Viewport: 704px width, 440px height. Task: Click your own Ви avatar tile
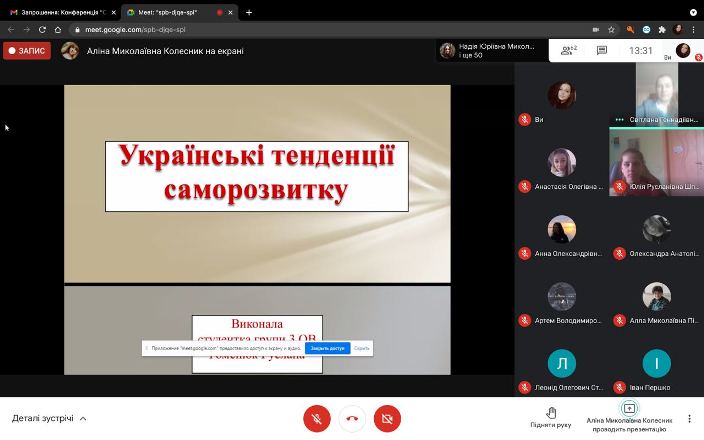pyautogui.click(x=562, y=95)
